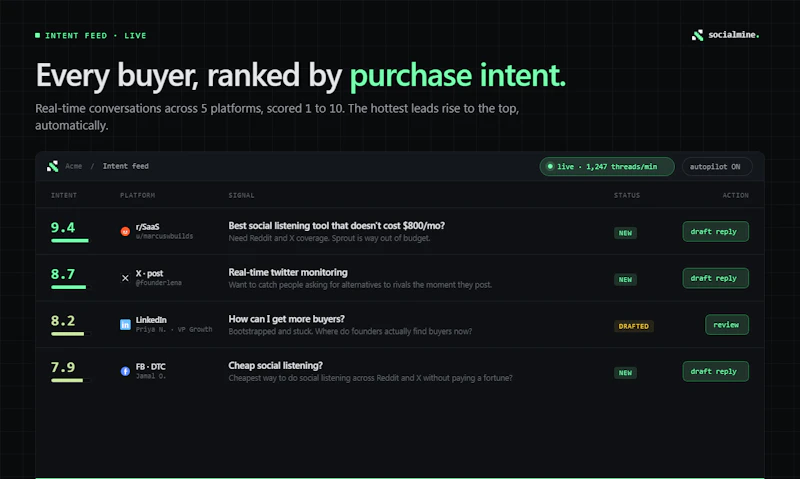Click the NEW badge in the r/SaaS row
Screen dimensions: 800x479
[x=625, y=233]
